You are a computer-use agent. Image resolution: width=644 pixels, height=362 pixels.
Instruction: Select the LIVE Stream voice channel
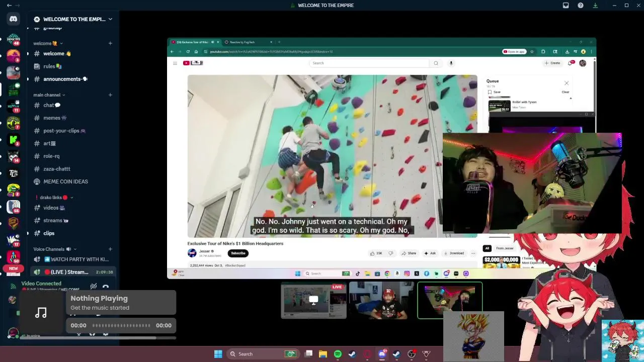pos(73,272)
